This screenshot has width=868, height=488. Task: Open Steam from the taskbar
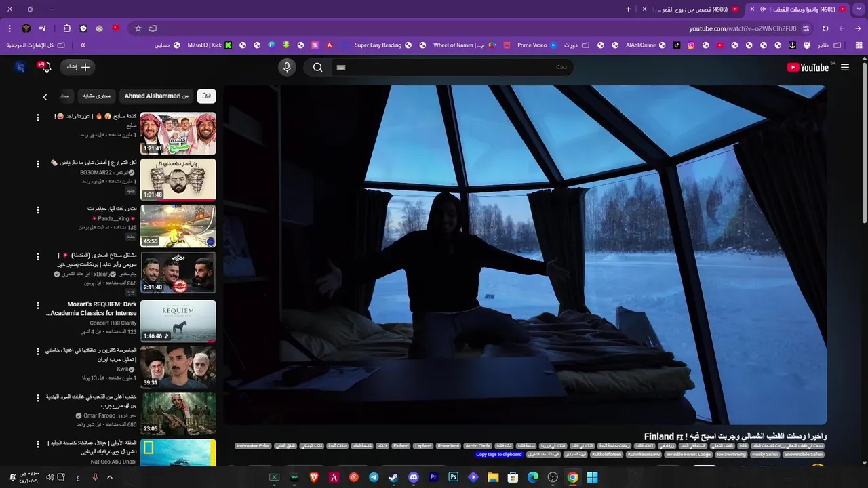[x=393, y=478]
